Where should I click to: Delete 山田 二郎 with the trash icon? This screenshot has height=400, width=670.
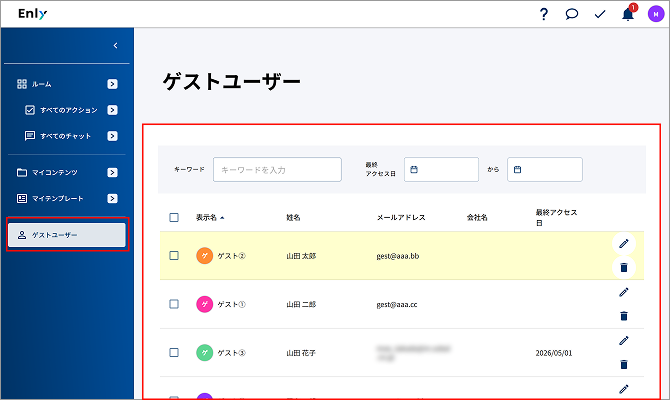click(624, 316)
